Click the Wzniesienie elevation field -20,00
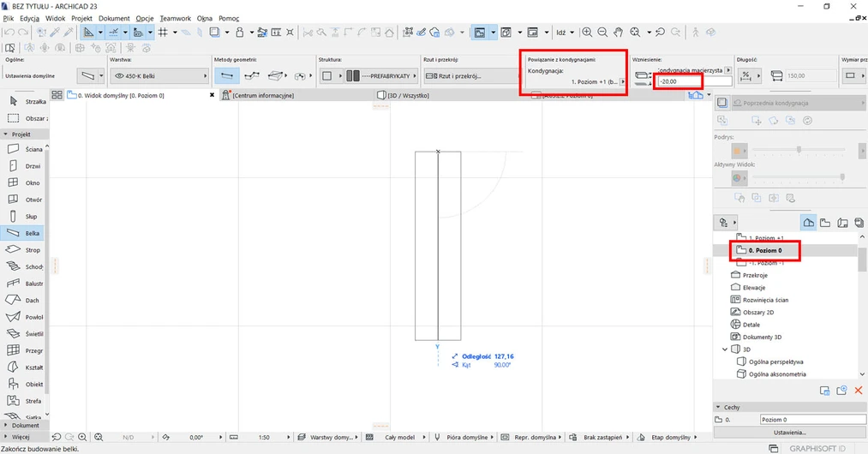868x454 pixels. click(694, 81)
